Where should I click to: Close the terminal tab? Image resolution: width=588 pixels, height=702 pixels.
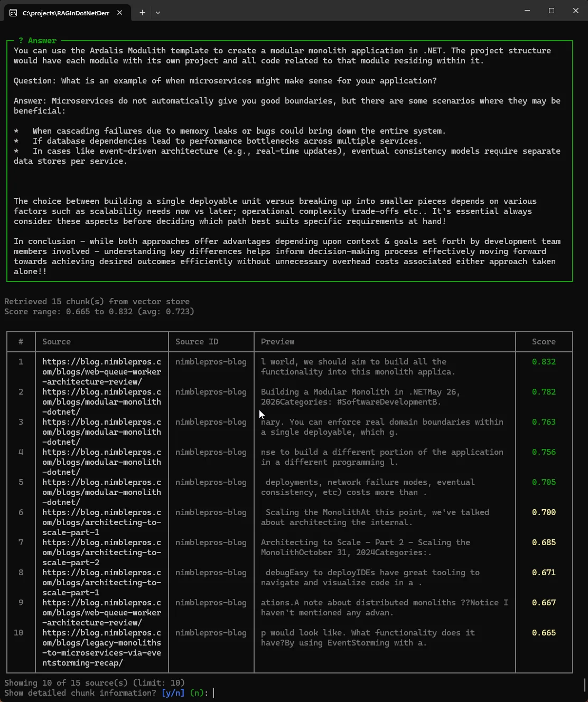pyautogui.click(x=120, y=13)
